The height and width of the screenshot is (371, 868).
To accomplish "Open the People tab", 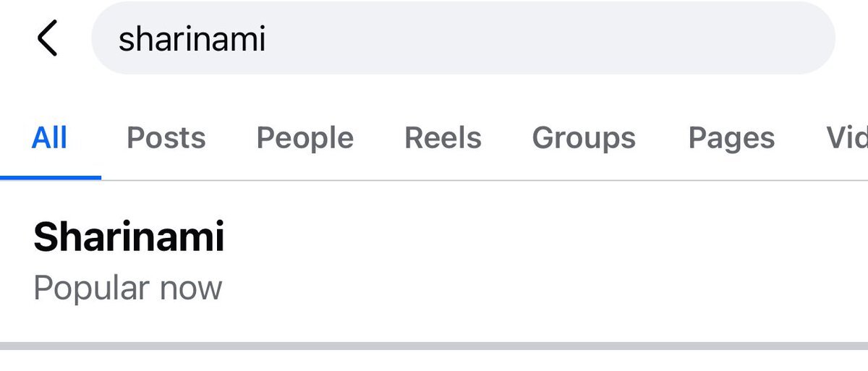I will [305, 137].
